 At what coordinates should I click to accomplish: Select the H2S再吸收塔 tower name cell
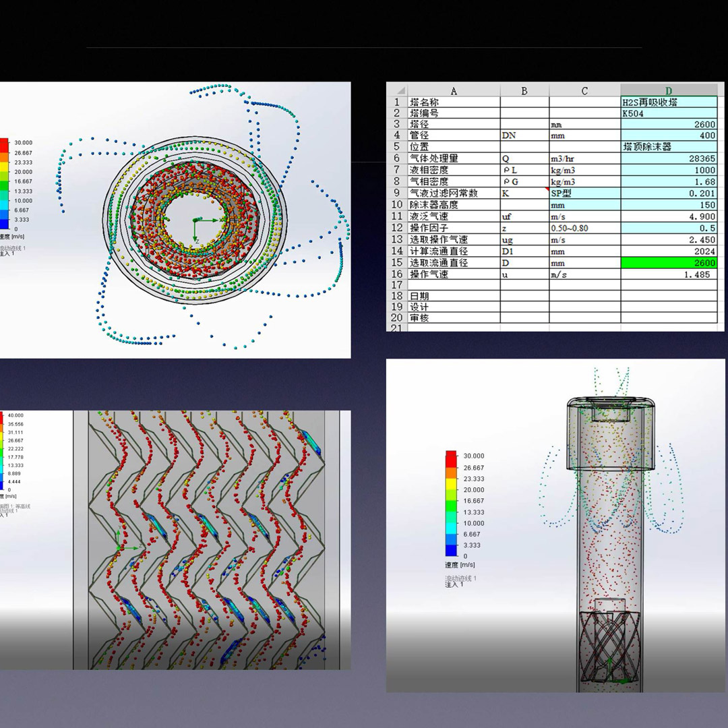click(x=668, y=102)
